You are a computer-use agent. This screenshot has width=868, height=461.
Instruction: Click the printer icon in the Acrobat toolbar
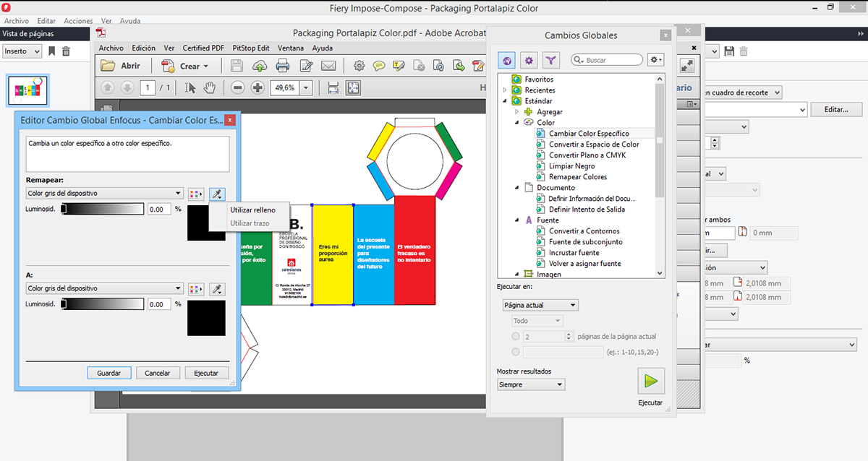[283, 66]
